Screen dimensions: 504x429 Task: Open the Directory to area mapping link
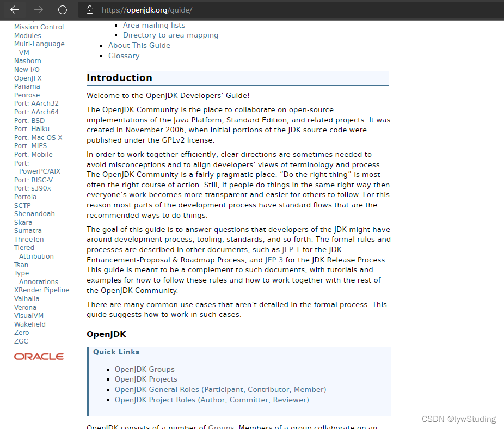tap(170, 35)
